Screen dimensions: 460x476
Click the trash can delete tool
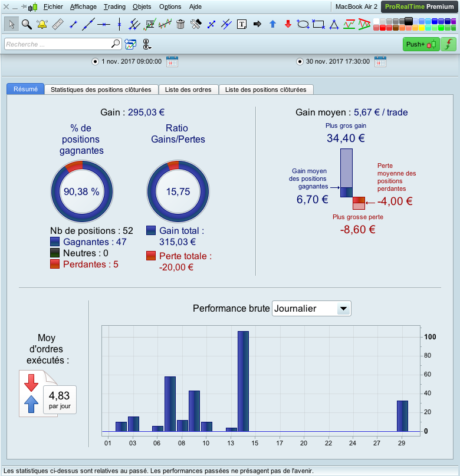180,24
